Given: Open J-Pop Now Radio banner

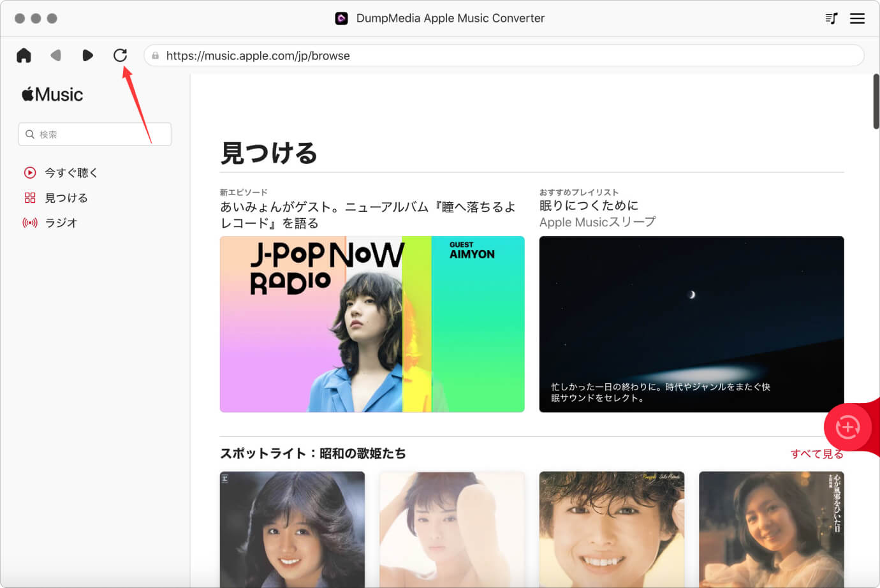Looking at the screenshot, I should click(372, 324).
